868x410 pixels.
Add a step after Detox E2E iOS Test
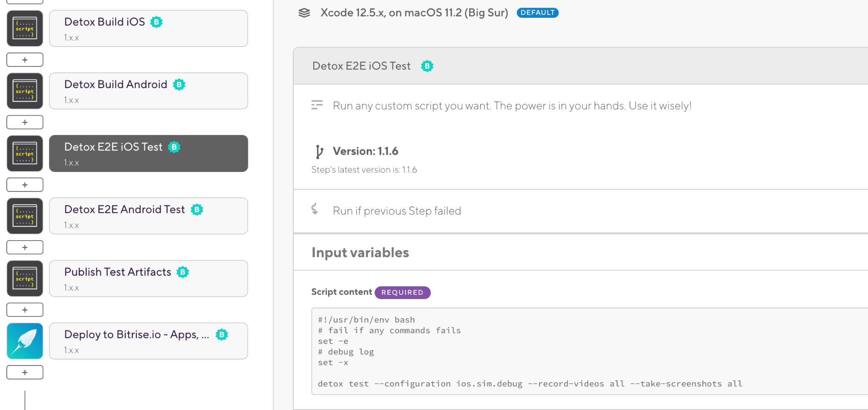pyautogui.click(x=25, y=185)
